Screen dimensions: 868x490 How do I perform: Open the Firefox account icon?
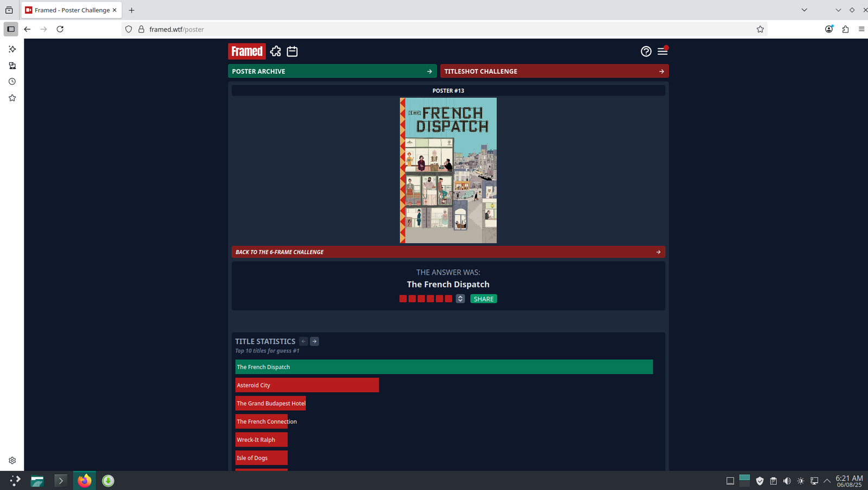829,29
